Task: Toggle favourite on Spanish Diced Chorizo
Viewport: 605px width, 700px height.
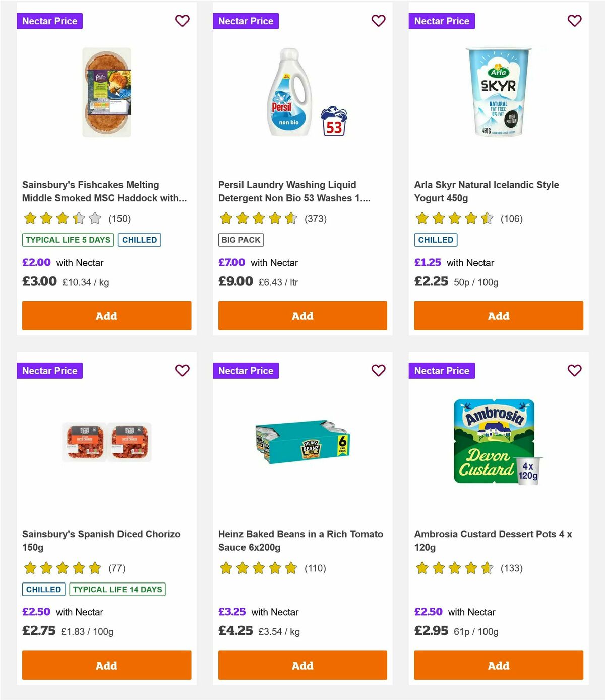Action: [183, 370]
